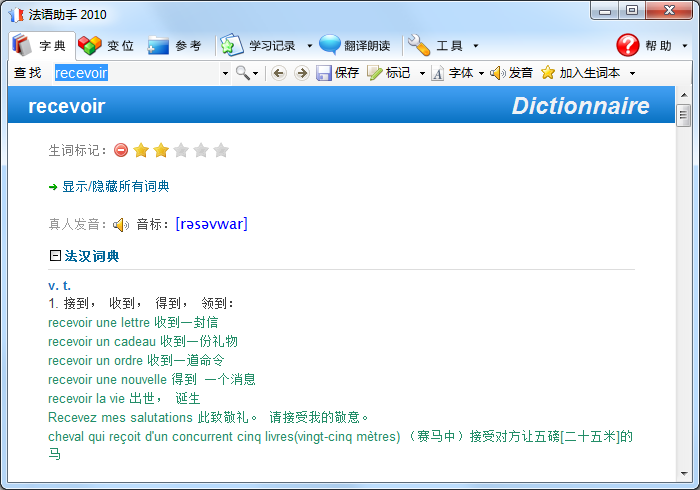This screenshot has height=490, width=700.
Task: Click the phonetic transcription [rəsəvwar]
Action: (212, 224)
